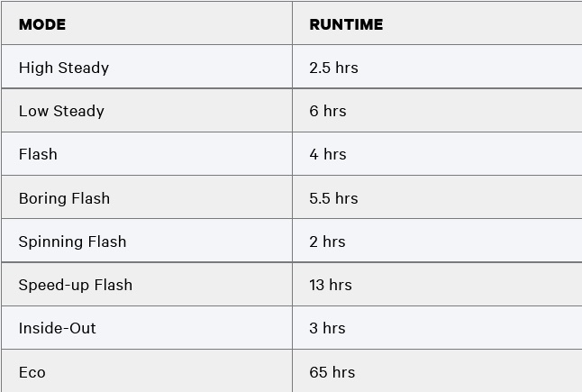Click the 13 hrs runtime value
Image resolution: width=582 pixels, height=392 pixels.
[x=331, y=285]
